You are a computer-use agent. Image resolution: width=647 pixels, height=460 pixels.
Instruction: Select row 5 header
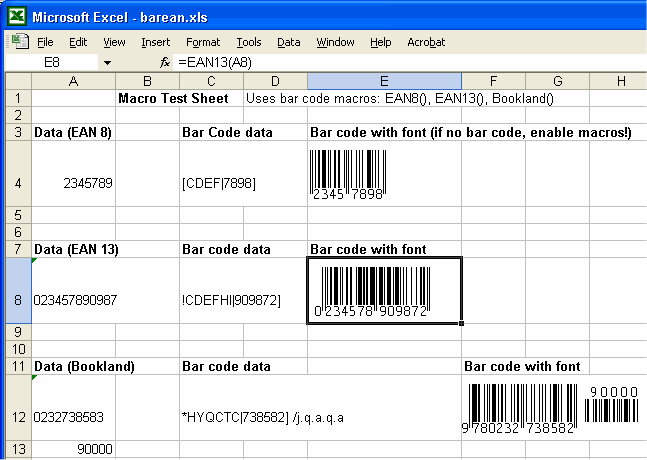click(19, 215)
